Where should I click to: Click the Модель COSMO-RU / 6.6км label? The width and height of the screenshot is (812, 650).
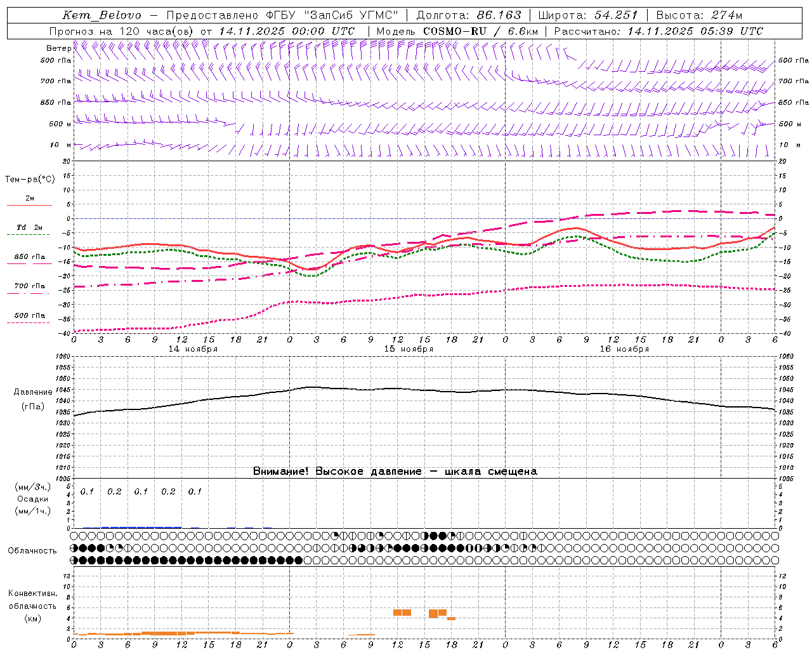(x=457, y=31)
